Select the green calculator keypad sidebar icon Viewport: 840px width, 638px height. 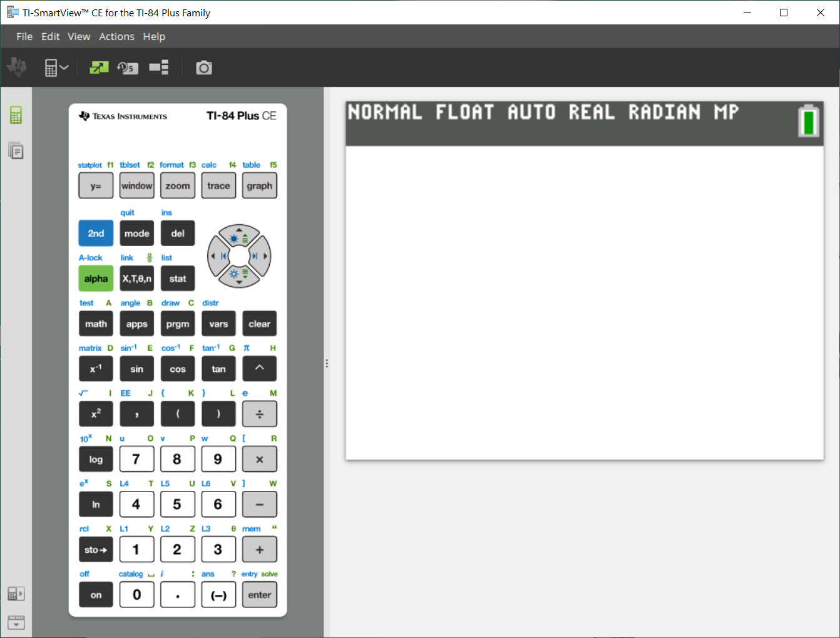click(x=16, y=115)
